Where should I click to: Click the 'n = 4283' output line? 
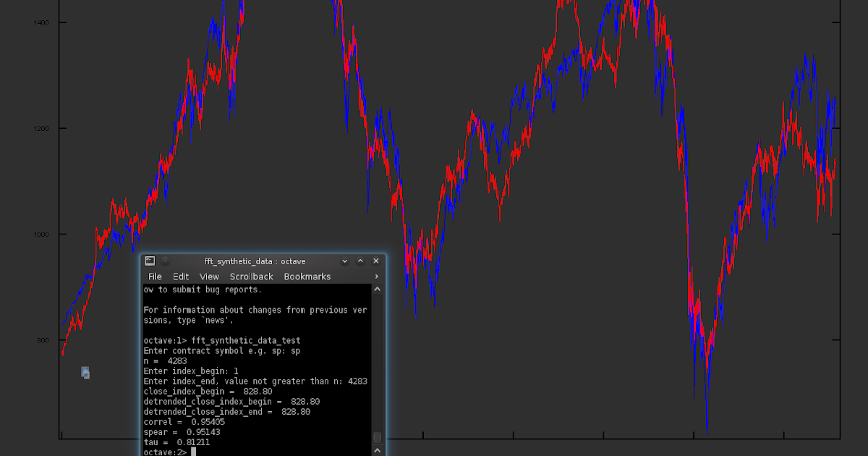(166, 360)
